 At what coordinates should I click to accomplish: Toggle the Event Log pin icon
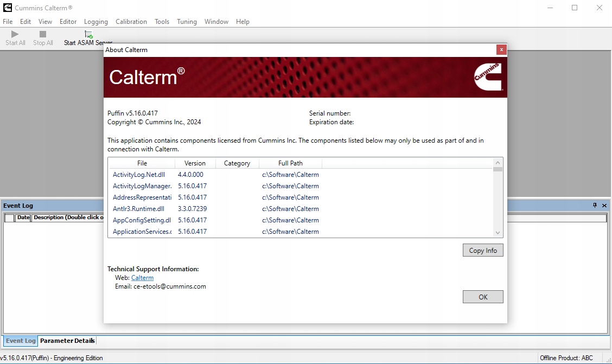595,205
